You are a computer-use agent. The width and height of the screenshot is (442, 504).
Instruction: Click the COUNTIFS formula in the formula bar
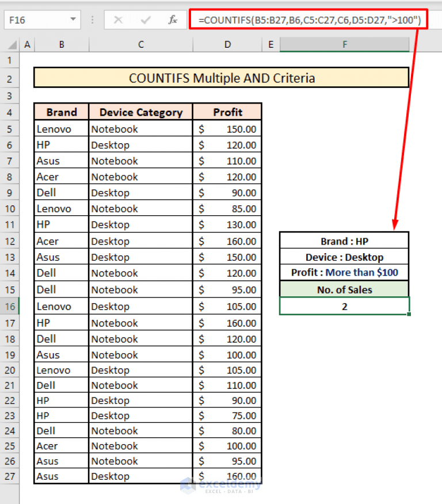tap(309, 20)
